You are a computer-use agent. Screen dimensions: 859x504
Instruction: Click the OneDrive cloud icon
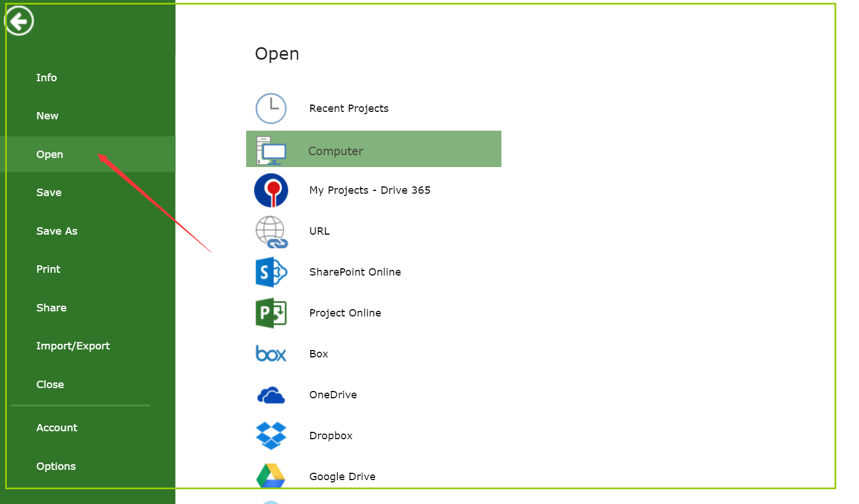tap(271, 395)
